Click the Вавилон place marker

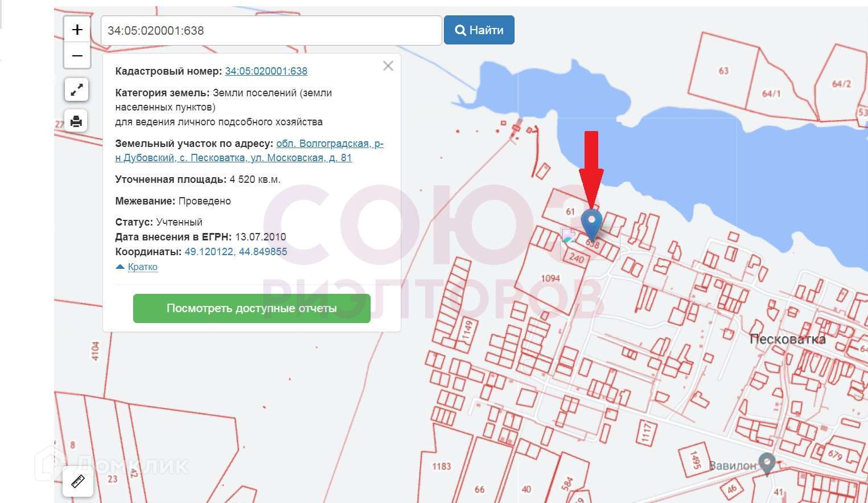point(767,463)
